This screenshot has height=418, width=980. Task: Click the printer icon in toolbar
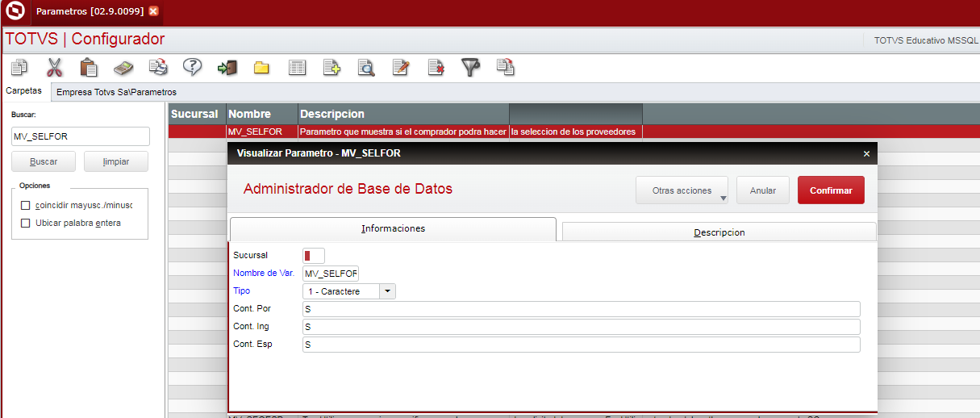tap(158, 68)
